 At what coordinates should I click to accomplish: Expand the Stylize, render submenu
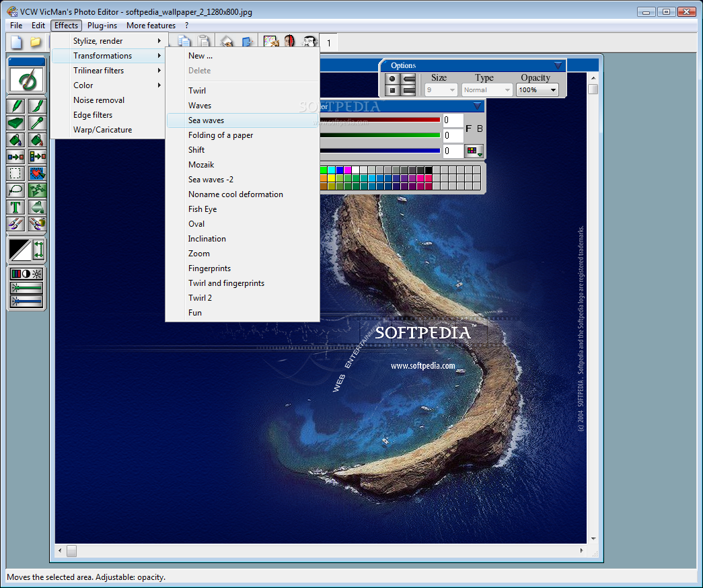[109, 41]
